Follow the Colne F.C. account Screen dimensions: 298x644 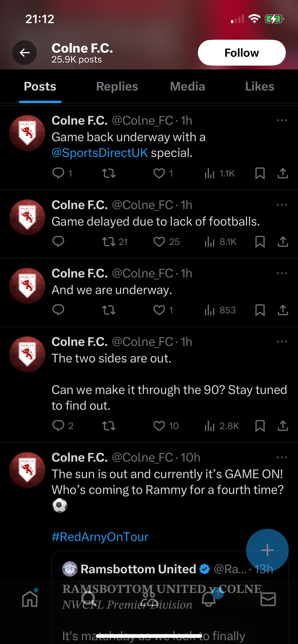click(241, 53)
